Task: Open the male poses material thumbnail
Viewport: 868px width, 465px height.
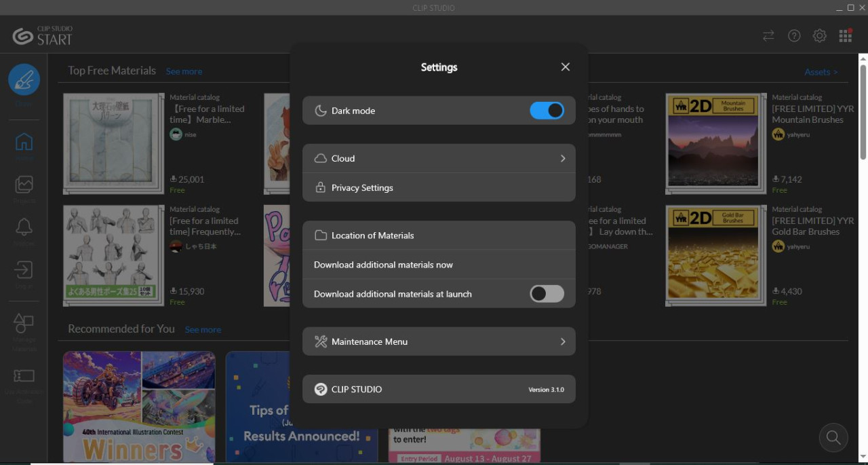Action: click(113, 256)
